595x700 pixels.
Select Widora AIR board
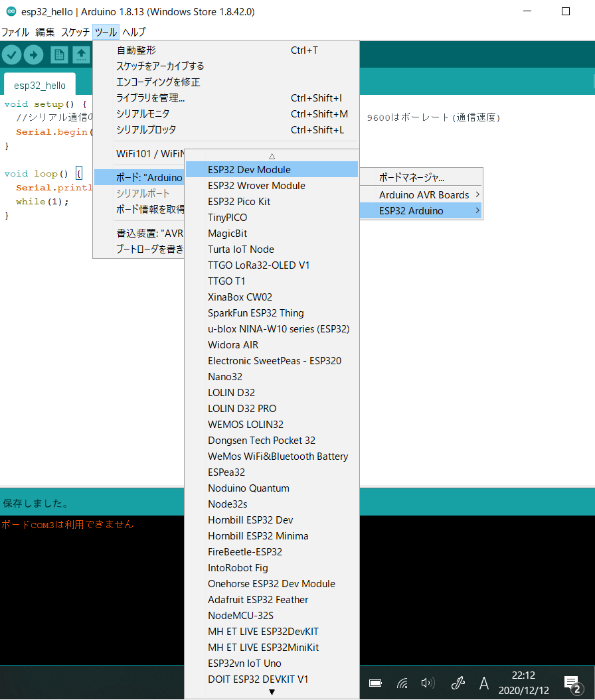pyautogui.click(x=272, y=344)
